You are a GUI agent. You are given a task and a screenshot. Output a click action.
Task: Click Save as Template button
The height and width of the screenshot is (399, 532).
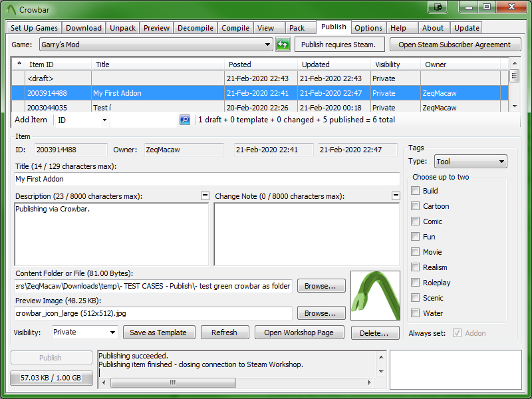pyautogui.click(x=159, y=332)
